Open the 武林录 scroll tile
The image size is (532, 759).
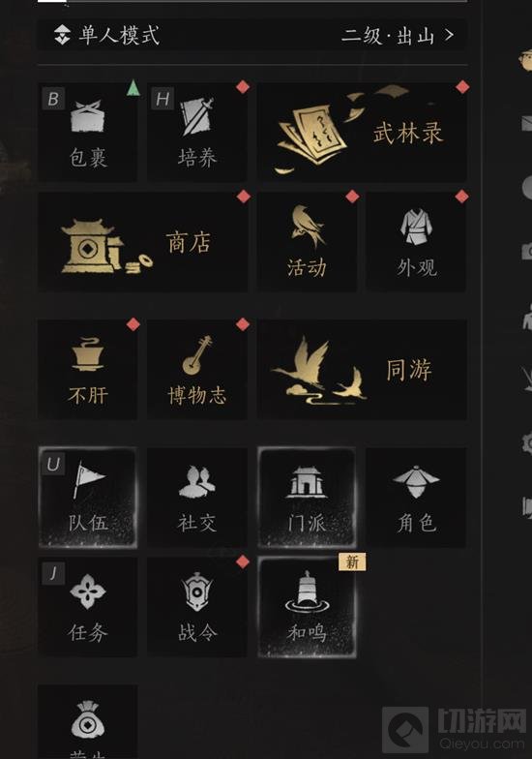pos(362,133)
